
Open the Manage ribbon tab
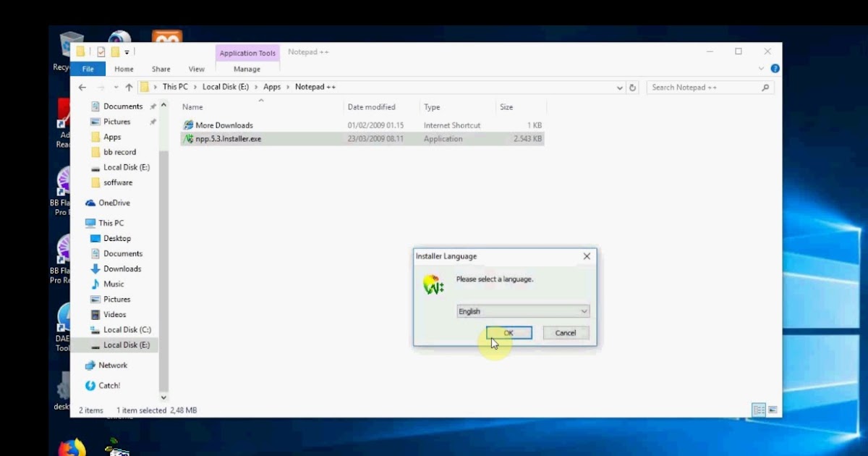click(247, 69)
